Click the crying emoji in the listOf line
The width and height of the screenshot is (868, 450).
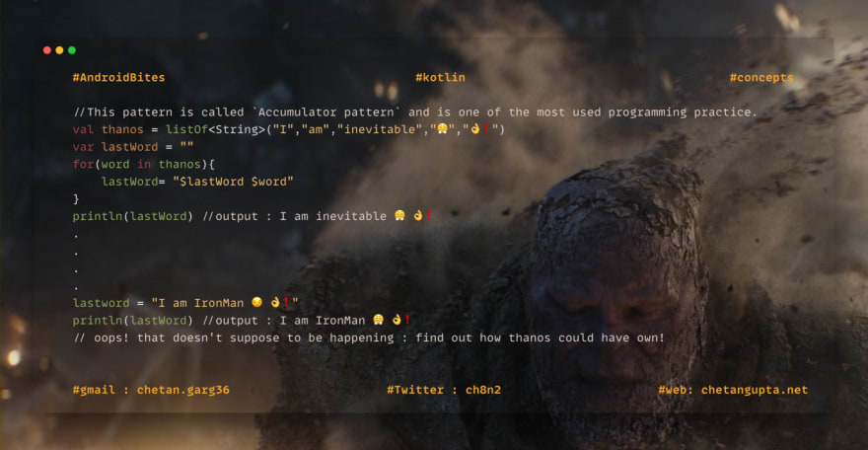[442, 129]
